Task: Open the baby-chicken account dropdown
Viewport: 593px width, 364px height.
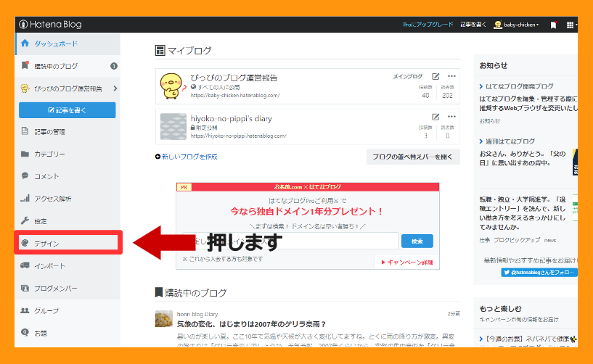Action: coord(516,25)
